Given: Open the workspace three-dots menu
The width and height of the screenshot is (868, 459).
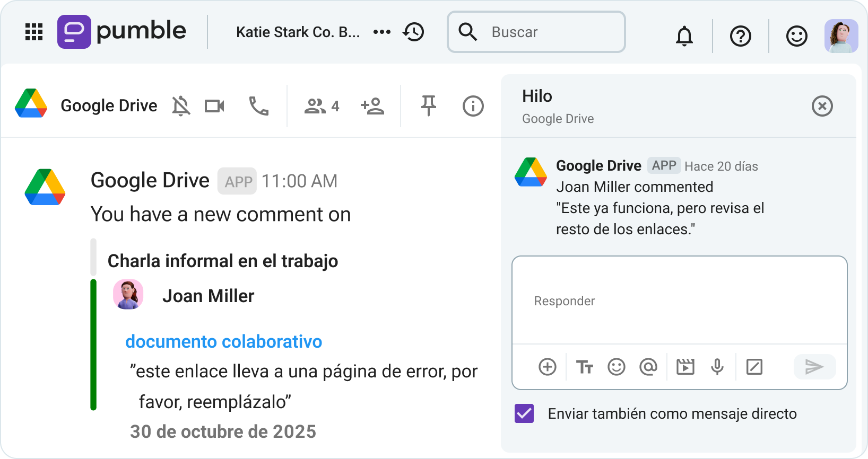Looking at the screenshot, I should coord(382,32).
